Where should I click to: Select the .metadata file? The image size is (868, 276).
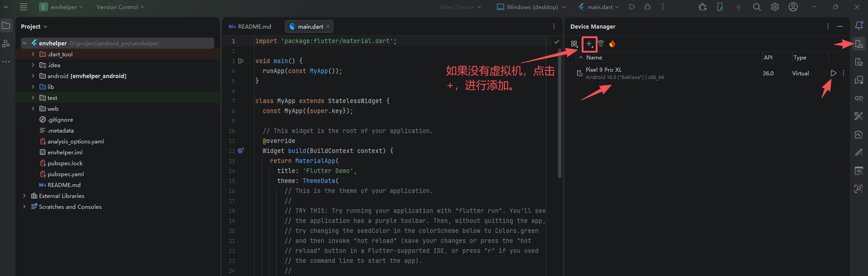57,130
